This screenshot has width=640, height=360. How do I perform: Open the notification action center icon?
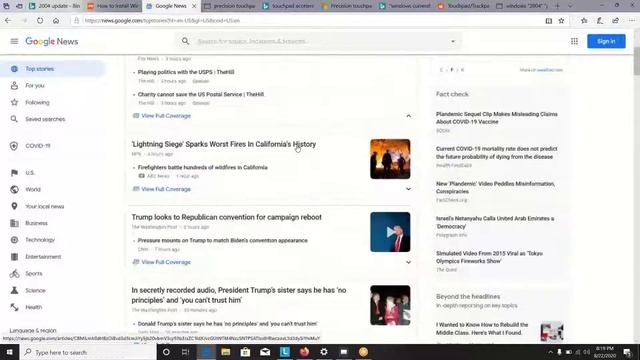pos(627,352)
